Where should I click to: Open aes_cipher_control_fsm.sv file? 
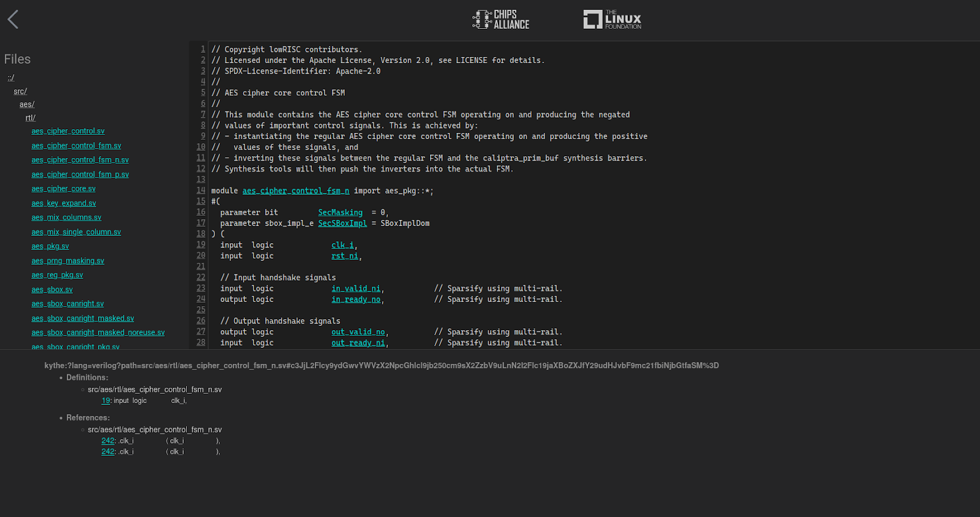click(76, 146)
